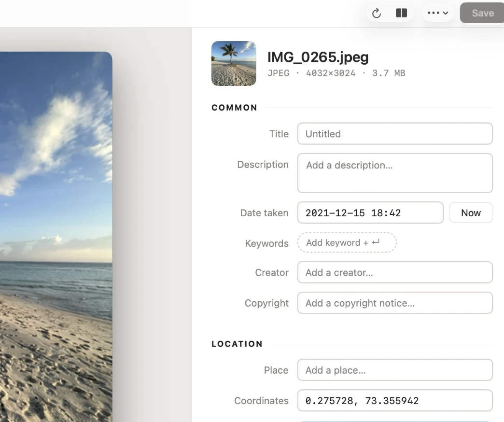Screen dimensions: 504x422
Task: Click the Coordinates field
Action: pyautogui.click(x=395, y=401)
